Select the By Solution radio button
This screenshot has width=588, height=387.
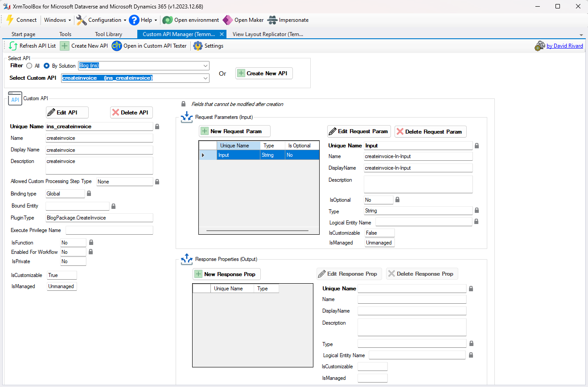(47, 66)
